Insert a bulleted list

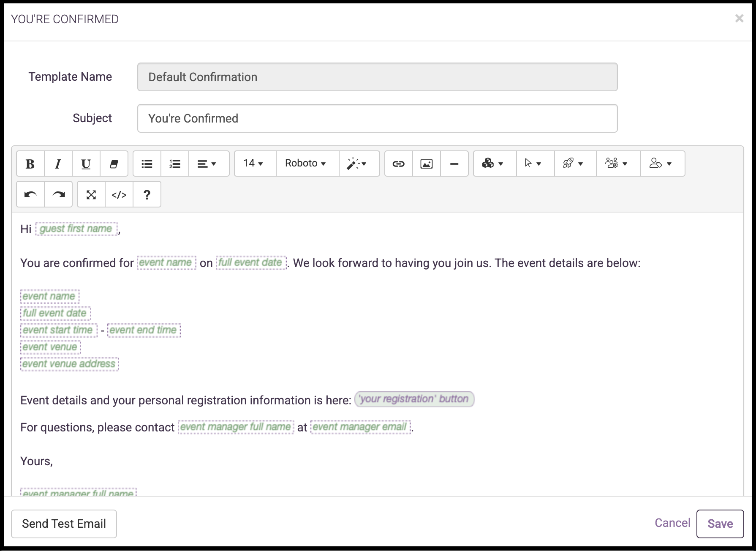[147, 164]
